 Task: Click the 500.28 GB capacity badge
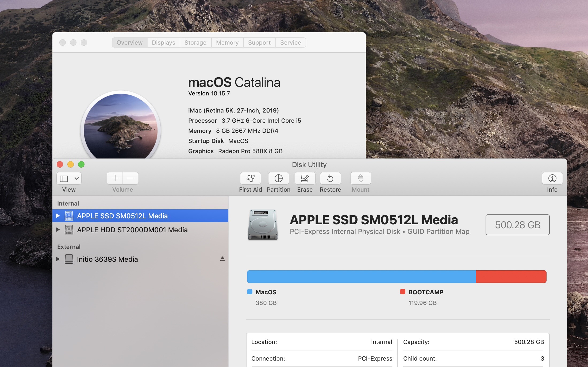(x=517, y=225)
